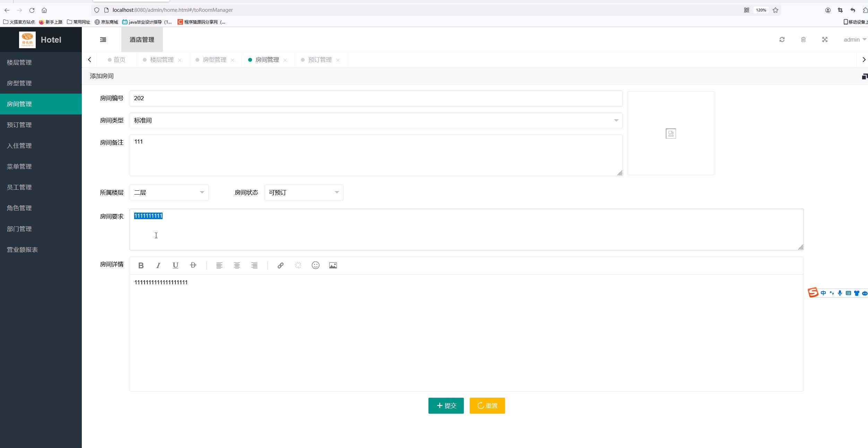The width and height of the screenshot is (868, 448).
Task: Insert a hyperlink via the link icon
Action: point(280,265)
